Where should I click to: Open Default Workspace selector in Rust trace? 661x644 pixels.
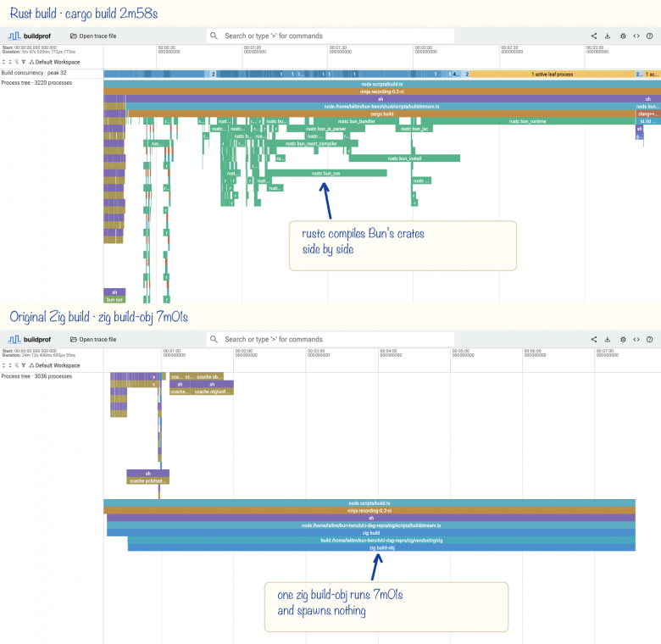[54, 62]
